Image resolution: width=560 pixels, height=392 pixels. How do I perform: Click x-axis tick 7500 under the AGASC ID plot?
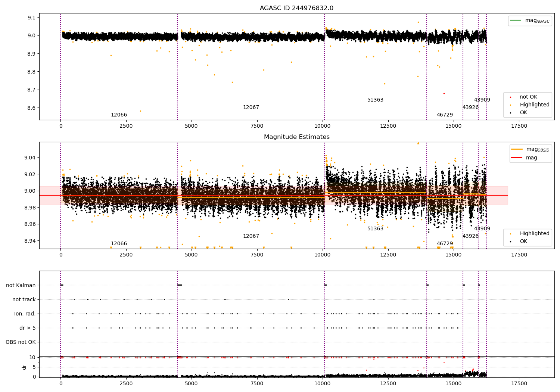(x=257, y=126)
